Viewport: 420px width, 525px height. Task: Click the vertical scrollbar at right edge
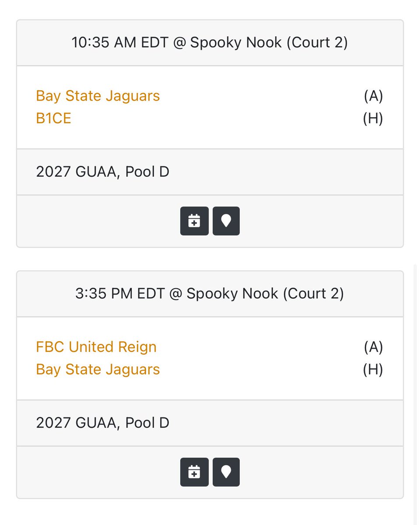pos(415,394)
